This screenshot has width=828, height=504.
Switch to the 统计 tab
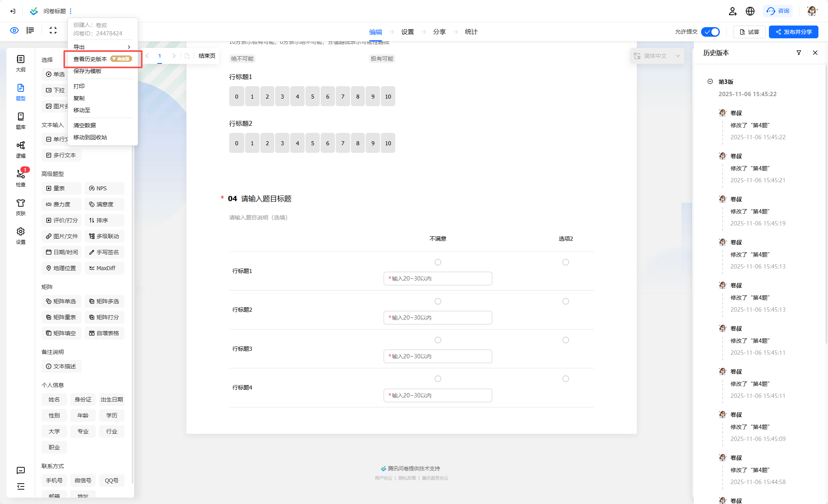[471, 32]
